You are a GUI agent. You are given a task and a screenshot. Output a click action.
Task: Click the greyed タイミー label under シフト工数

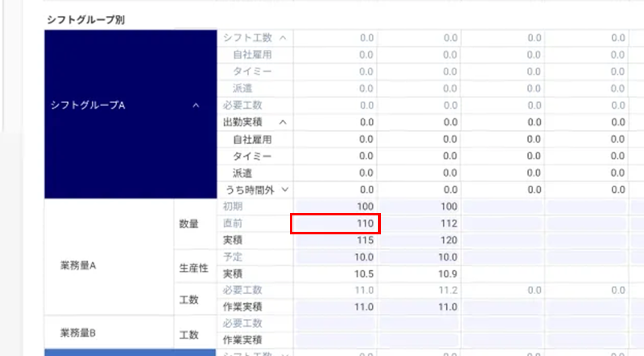(252, 72)
